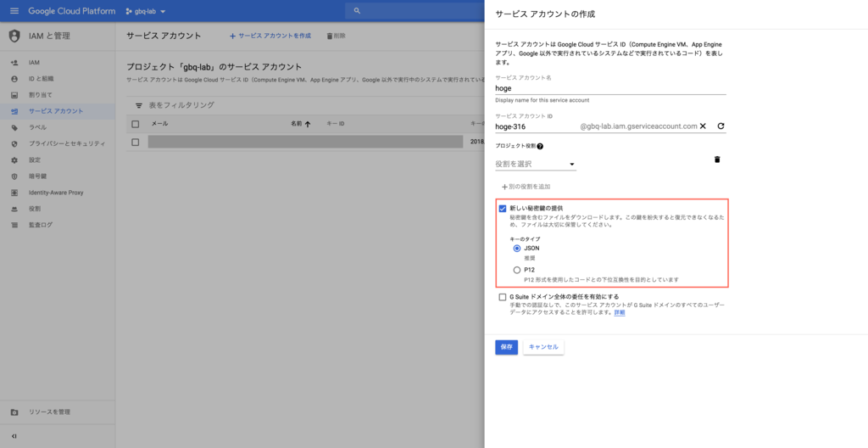Click the '暗号鍵' encryption key icon
This screenshot has height=448, width=868.
click(15, 176)
